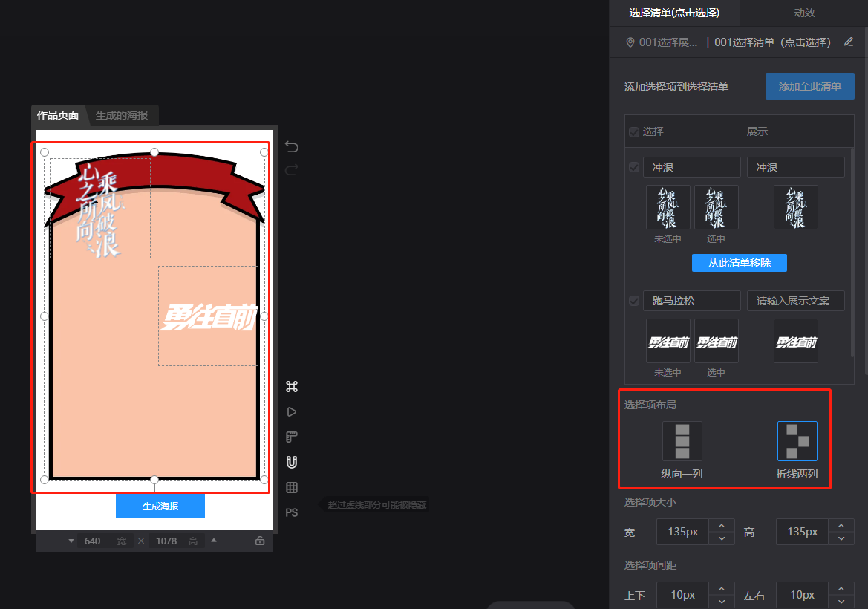Click the redo arrow icon
This screenshot has width=868, height=609.
click(292, 169)
